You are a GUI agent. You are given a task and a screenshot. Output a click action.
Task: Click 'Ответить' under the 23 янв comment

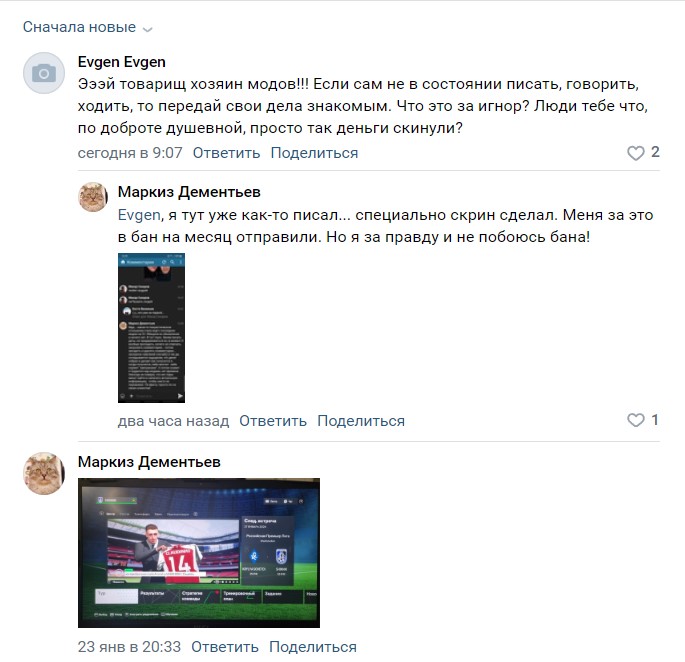coord(225,647)
